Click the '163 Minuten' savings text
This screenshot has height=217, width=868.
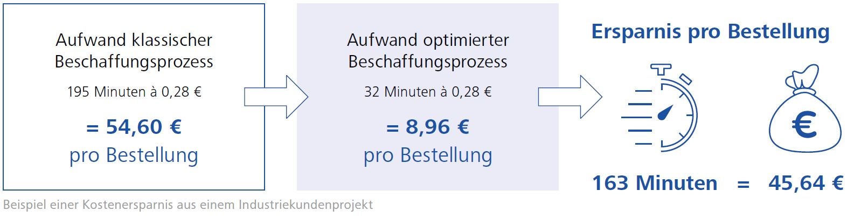click(655, 183)
